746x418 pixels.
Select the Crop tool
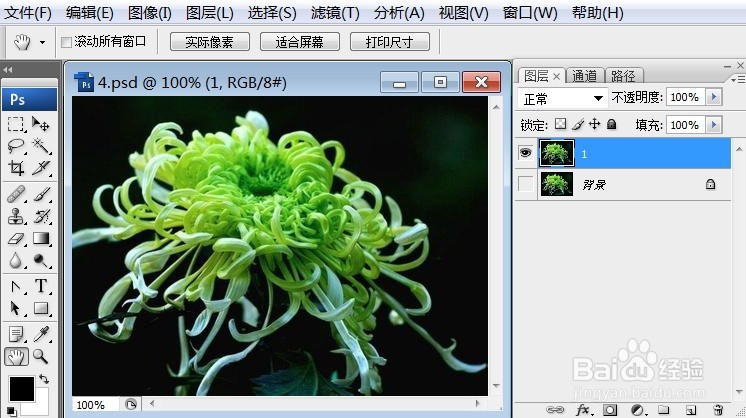[x=16, y=167]
